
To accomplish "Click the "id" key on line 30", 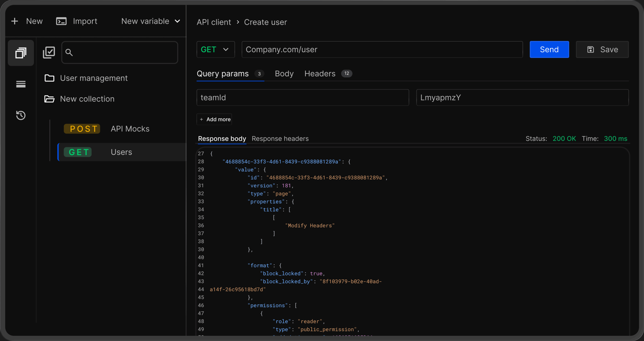I will tap(254, 178).
